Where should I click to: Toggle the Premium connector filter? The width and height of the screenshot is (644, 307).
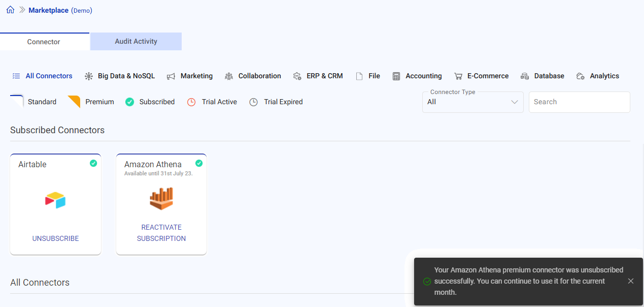(91, 102)
